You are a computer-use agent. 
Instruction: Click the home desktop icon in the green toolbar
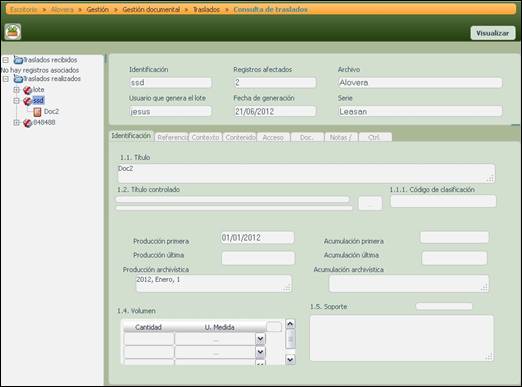click(13, 32)
